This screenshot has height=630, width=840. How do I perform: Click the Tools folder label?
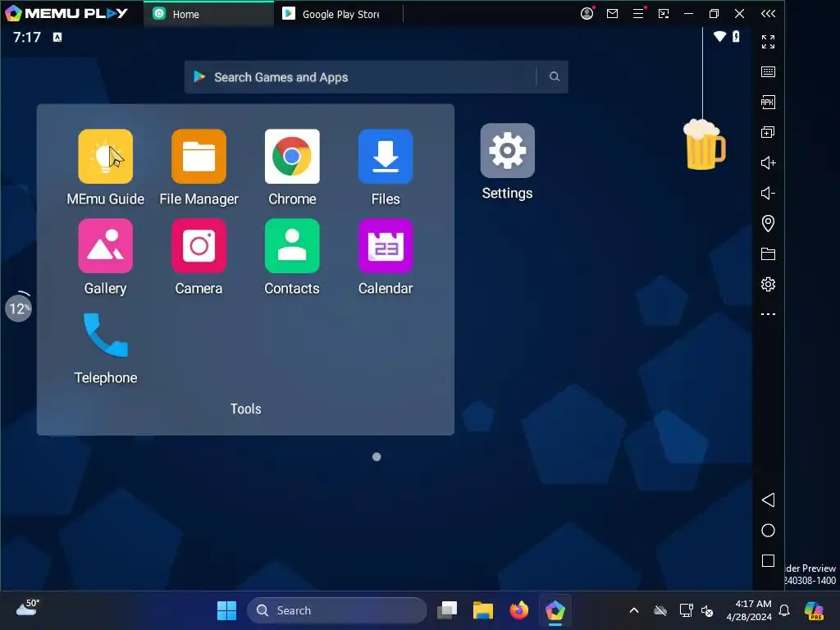click(x=246, y=409)
